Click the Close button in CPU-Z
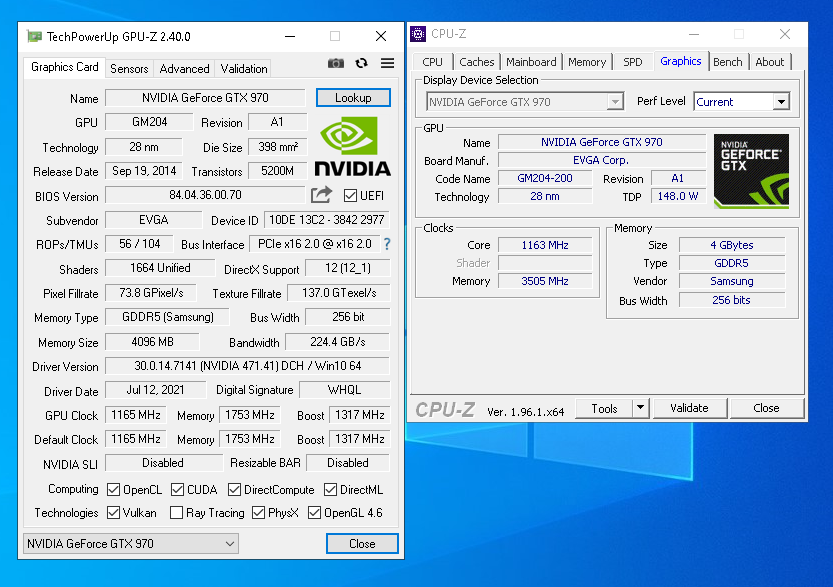Image resolution: width=833 pixels, height=587 pixels. point(767,408)
